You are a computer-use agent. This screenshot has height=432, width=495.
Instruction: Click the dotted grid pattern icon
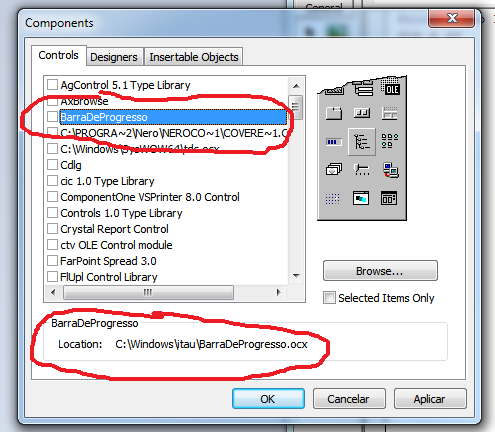coord(332,199)
